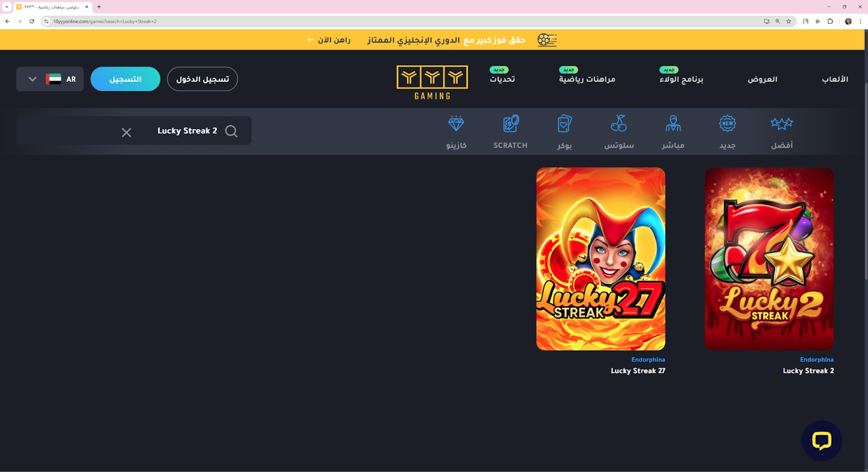Viewport: 868px width, 472px height.
Task: Open the الألعاب games menu
Action: click(834, 79)
